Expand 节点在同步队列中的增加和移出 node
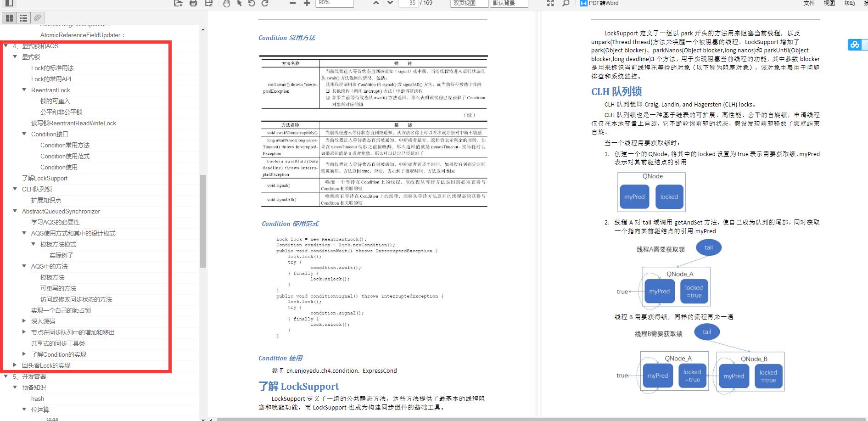This screenshot has height=421, width=868. pyautogui.click(x=24, y=332)
